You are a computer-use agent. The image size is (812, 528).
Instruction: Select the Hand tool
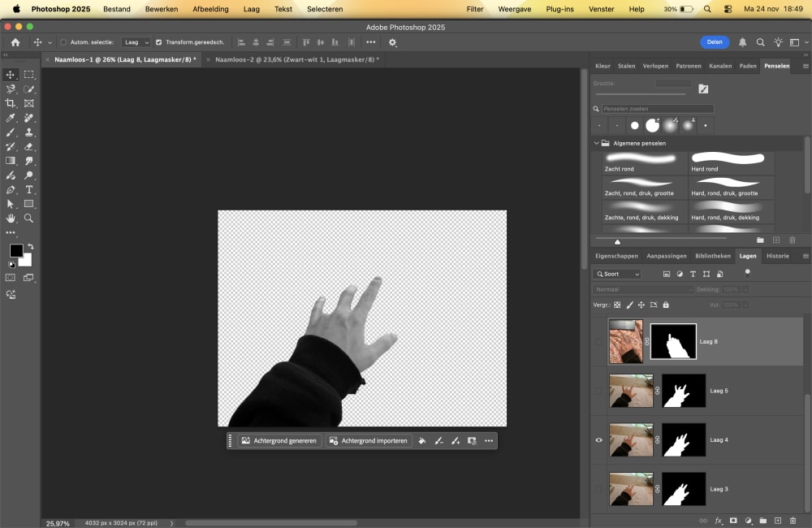coord(11,219)
